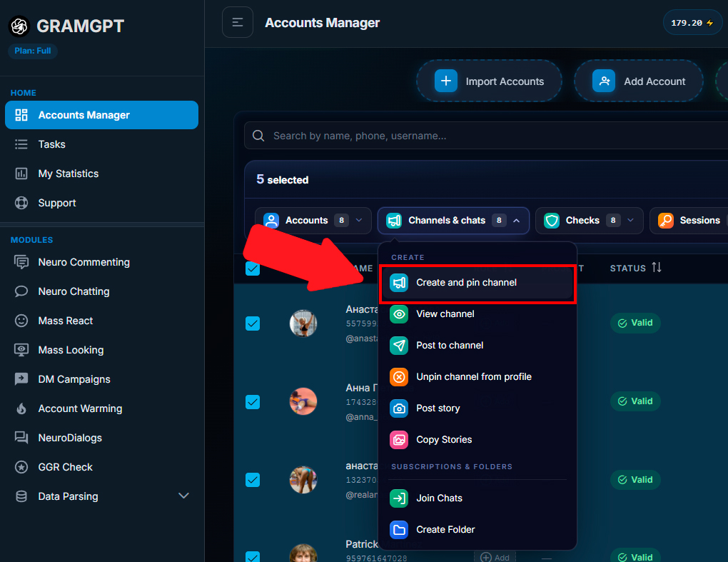728x562 pixels.
Task: Click the Support lifebuoy icon
Action: click(21, 203)
